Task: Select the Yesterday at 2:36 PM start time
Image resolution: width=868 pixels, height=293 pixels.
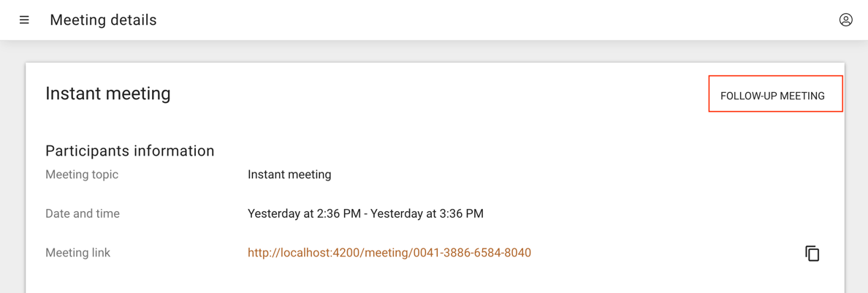Action: tap(304, 213)
